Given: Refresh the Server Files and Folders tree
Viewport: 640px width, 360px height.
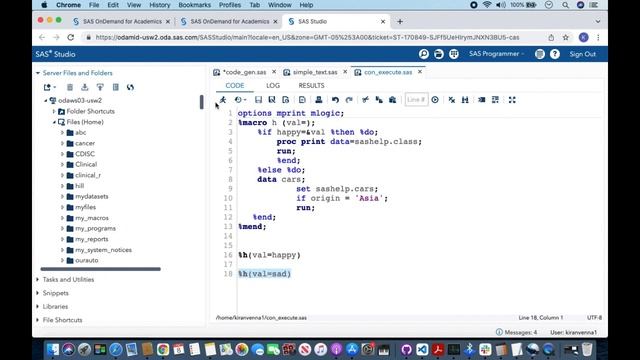Looking at the screenshot, I should pyautogui.click(x=130, y=87).
